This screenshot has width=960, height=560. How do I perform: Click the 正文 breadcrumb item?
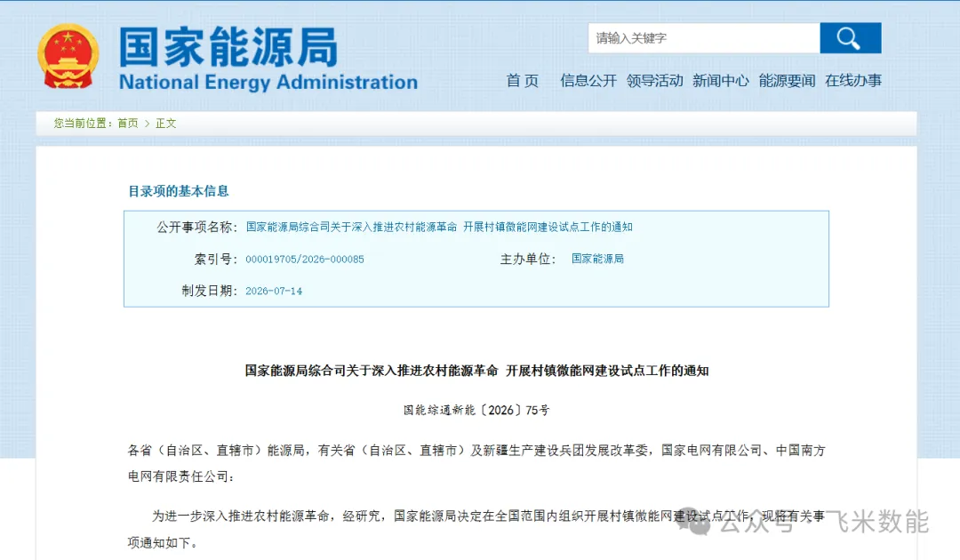166,124
